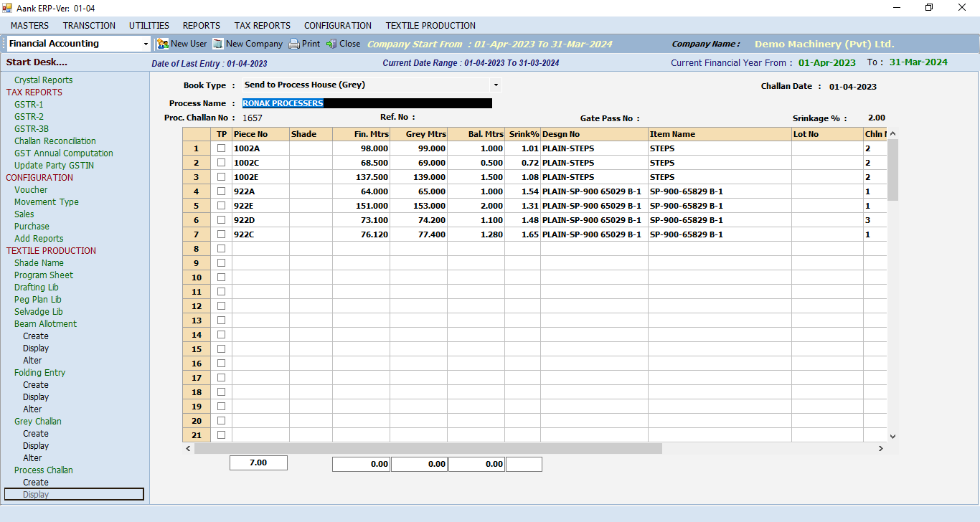Open Challan Reconciliation in sidebar
Screen dimensions: 980x522
point(55,141)
